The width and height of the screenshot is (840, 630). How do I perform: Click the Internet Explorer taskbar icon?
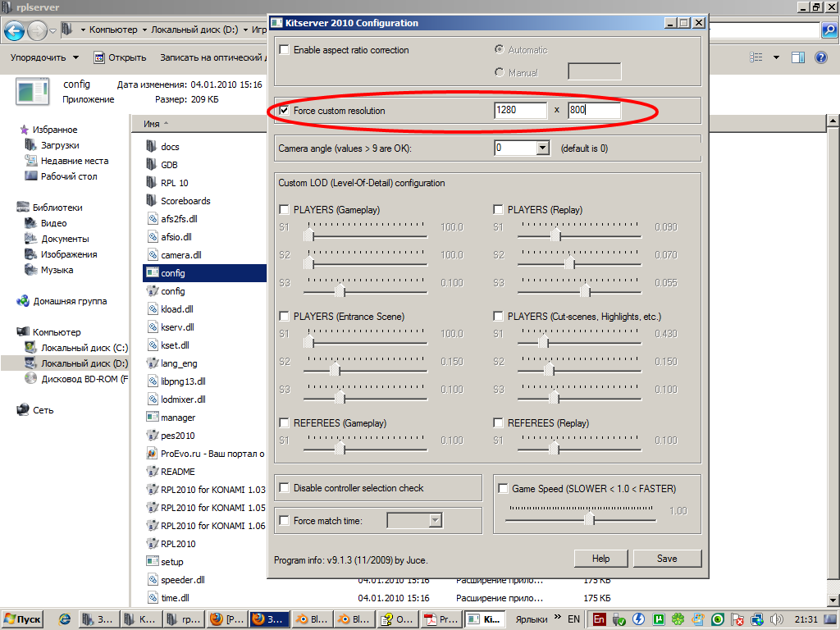coord(65,619)
